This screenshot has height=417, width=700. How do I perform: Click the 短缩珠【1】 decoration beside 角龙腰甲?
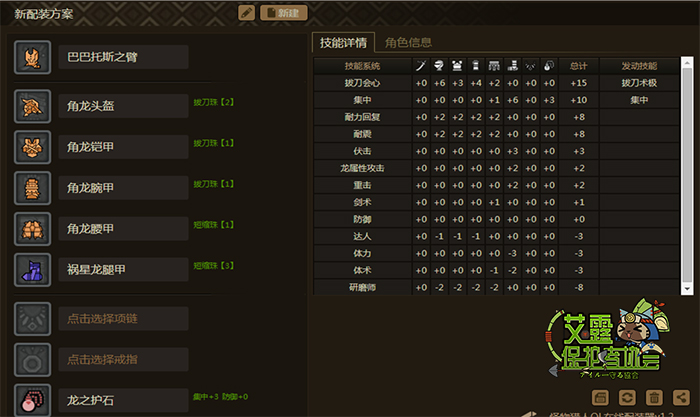(x=214, y=225)
